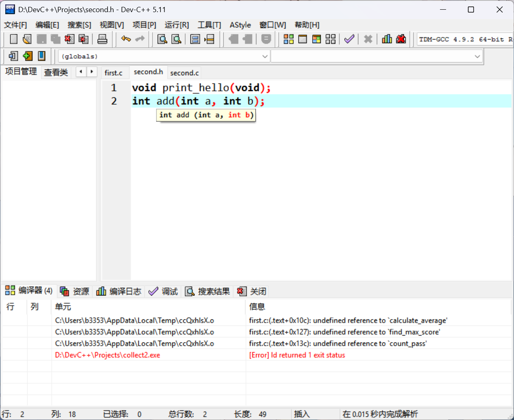Open the 编译日志 bottom tab

click(119, 291)
